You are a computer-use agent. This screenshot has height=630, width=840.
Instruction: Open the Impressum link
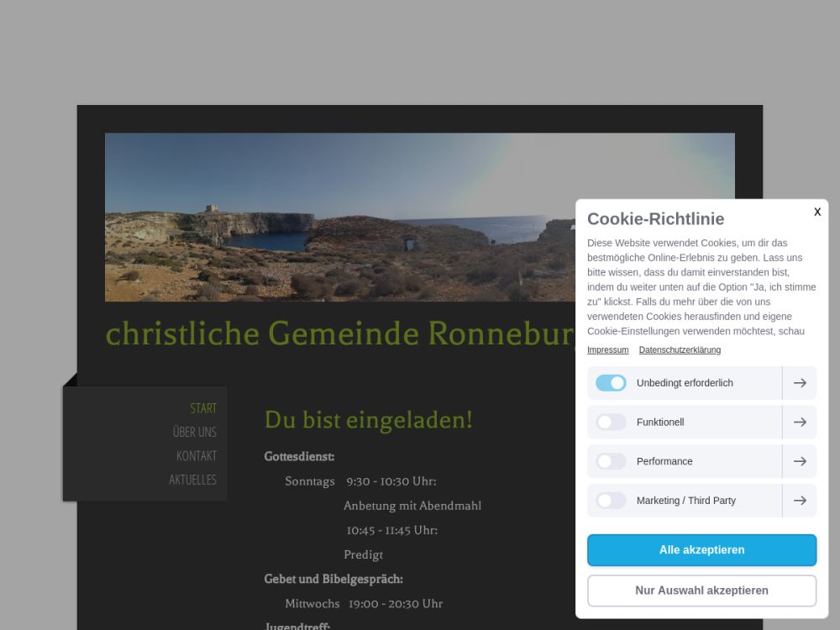click(x=607, y=350)
